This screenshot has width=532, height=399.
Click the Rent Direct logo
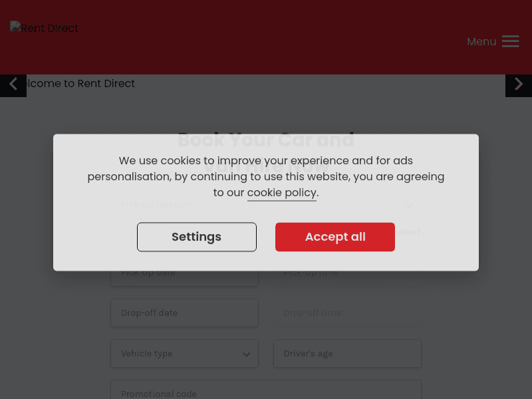click(44, 27)
